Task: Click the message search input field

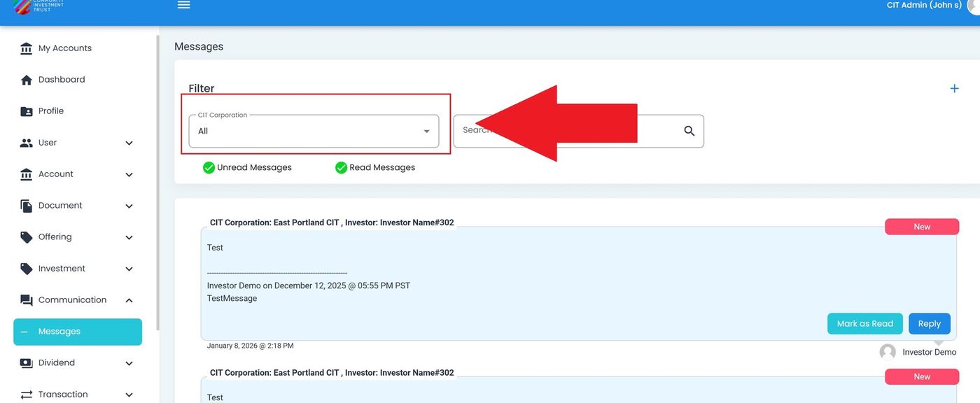Action: [x=567, y=131]
